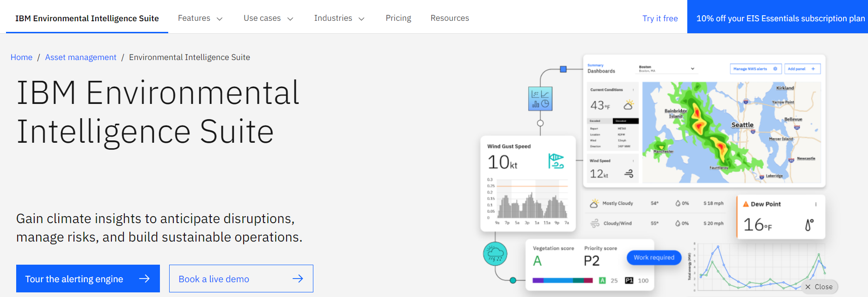Go to Asset management breadcrumb
This screenshot has height=297, width=868.
80,57
